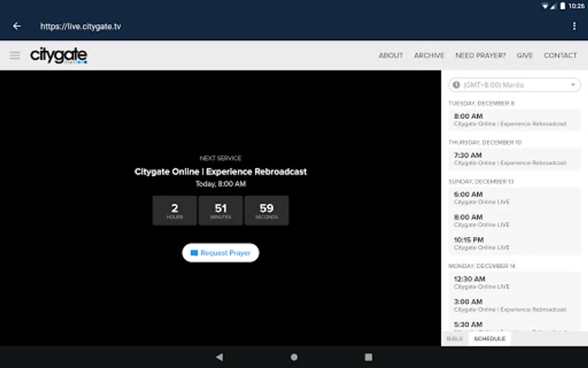
Task: Select Monday 12:30 AM Citygate Online LIVE
Action: click(514, 283)
